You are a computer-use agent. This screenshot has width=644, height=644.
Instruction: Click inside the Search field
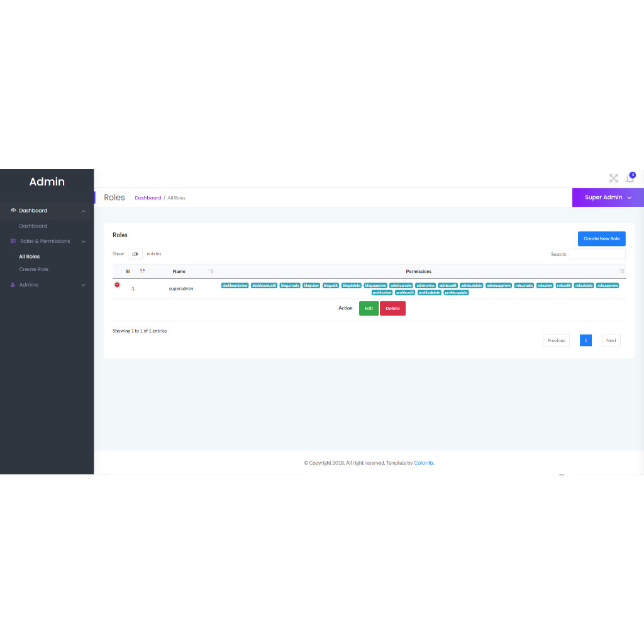(598, 254)
